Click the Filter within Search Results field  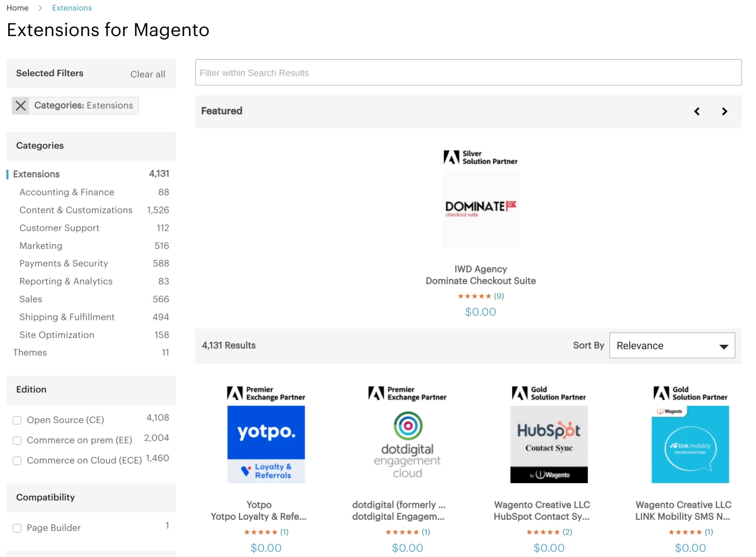(468, 73)
